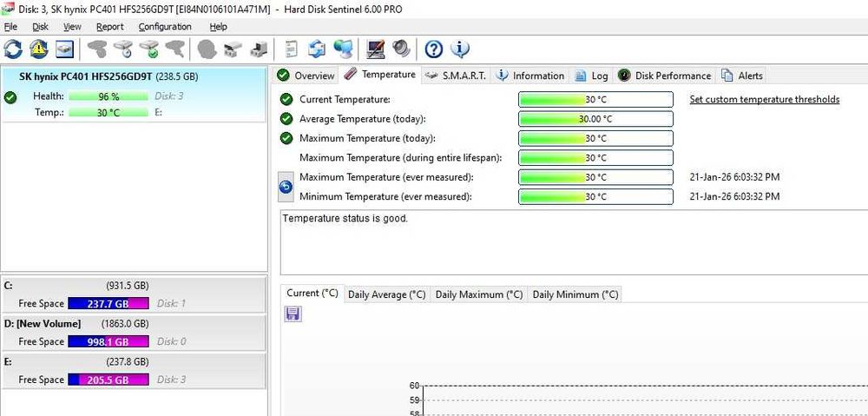Image resolution: width=868 pixels, height=416 pixels.
Task: Click Set custom temperature thresholds link
Action: point(765,100)
